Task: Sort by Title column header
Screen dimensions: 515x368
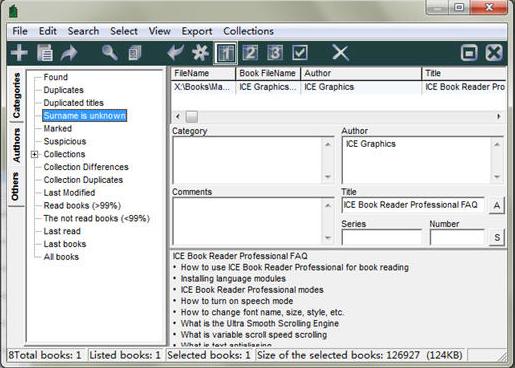Action: [x=464, y=73]
